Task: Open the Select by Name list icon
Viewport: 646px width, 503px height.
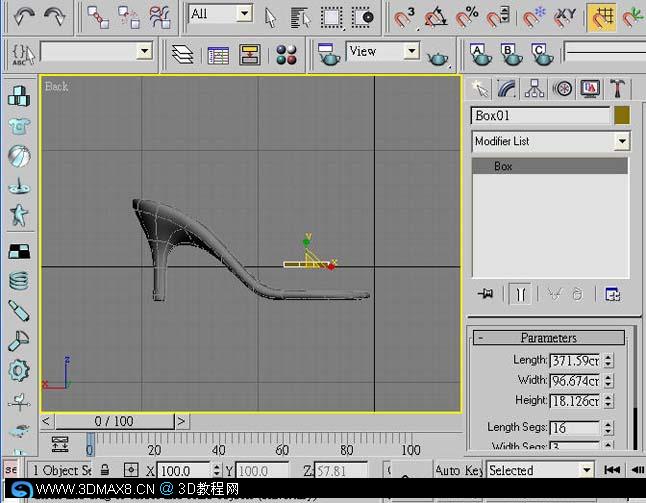Action: (x=300, y=18)
